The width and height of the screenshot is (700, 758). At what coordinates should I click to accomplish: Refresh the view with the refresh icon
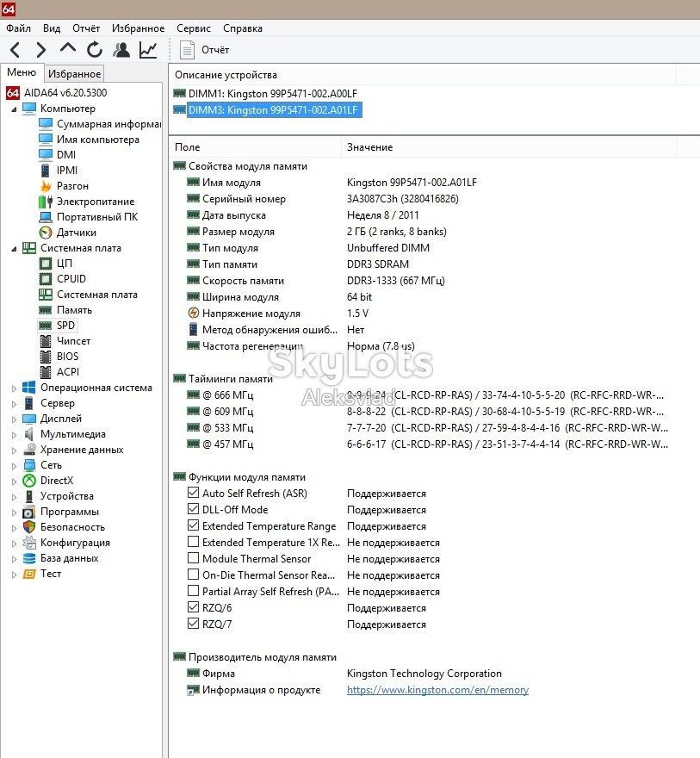coord(95,49)
